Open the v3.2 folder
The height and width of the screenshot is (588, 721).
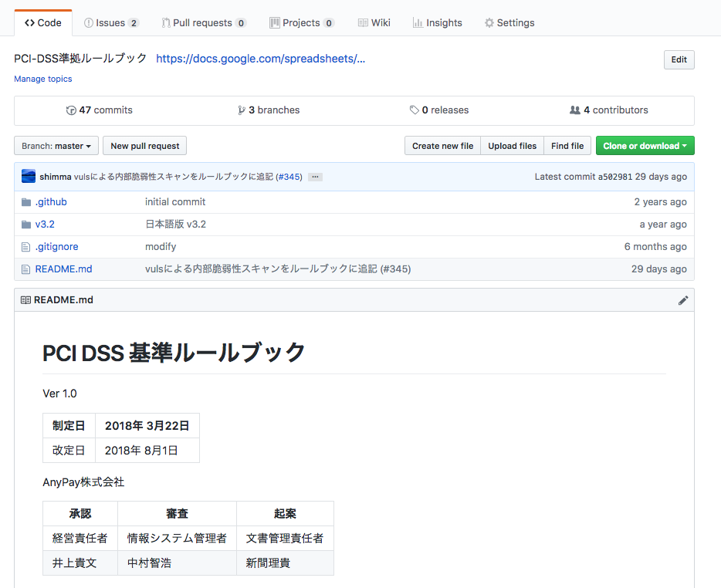45,225
